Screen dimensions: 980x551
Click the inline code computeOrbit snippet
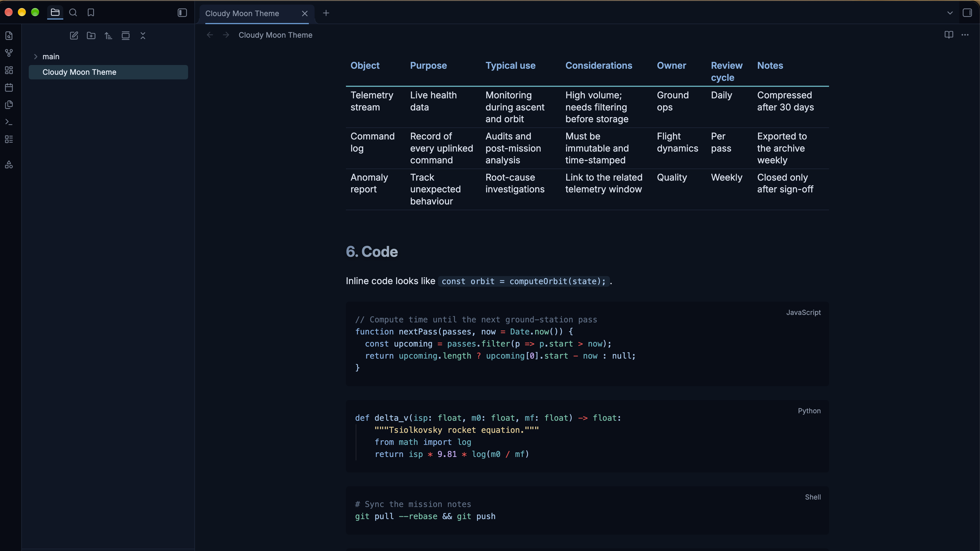click(x=523, y=281)
